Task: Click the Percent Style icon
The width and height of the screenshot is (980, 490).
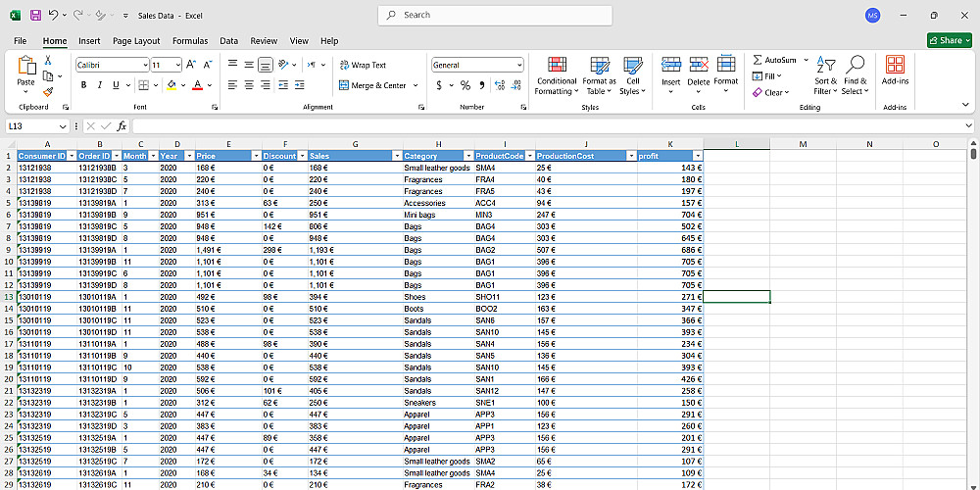Action: click(x=465, y=85)
